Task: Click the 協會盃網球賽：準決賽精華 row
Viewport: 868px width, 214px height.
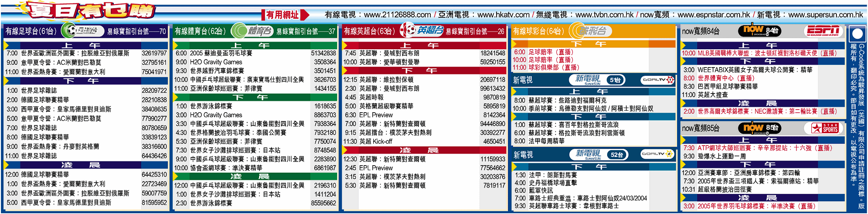Action: [255, 168]
